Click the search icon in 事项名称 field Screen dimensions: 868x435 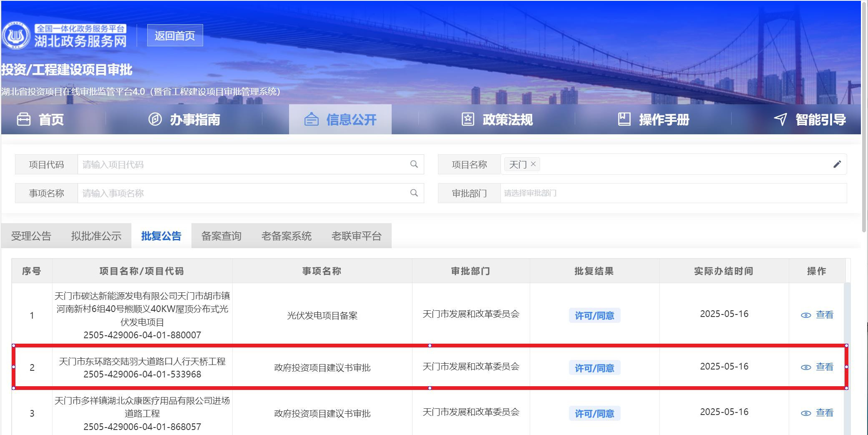point(414,193)
